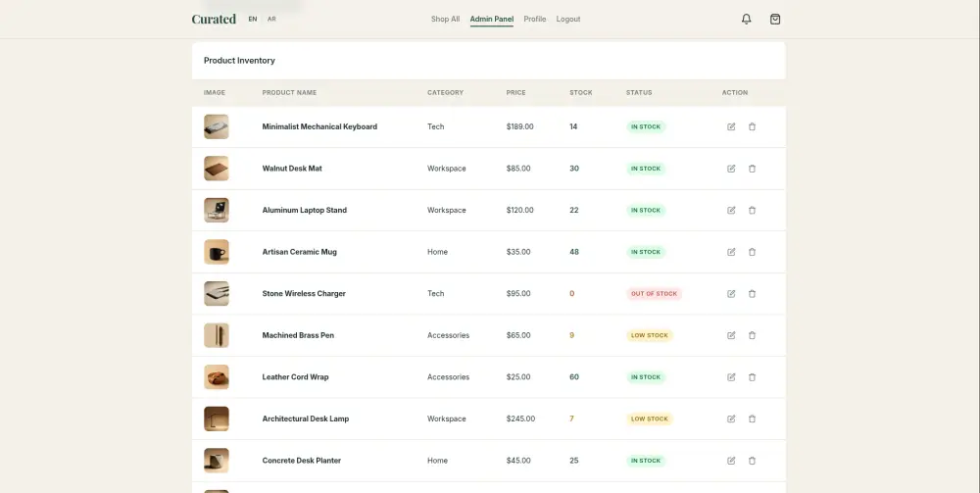Open the Admin Panel nav item
This screenshot has height=493, width=980.
click(x=492, y=20)
